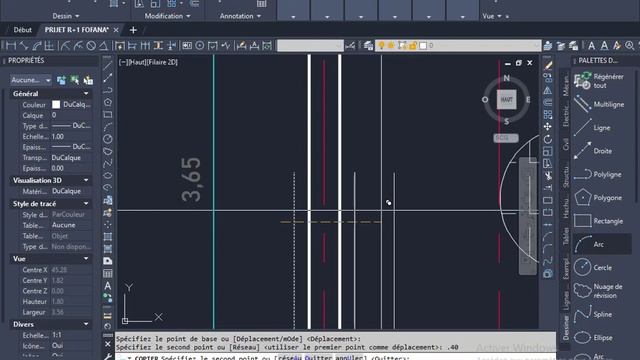The image size is (640, 360).
Task: Select the aligned dimension tool
Action: 24,46
